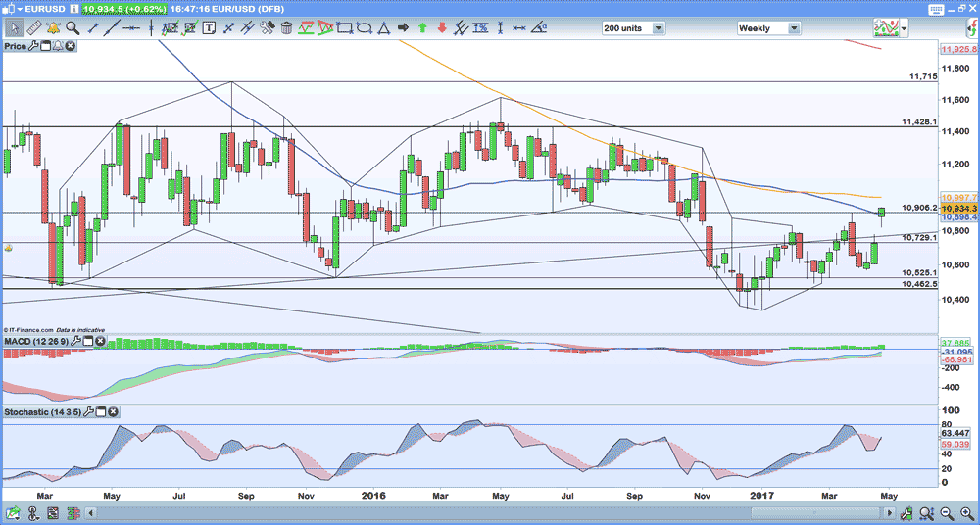Viewport: 980px width, 525px height.
Task: Select the ellipse drawing tool
Action: [x=365, y=27]
